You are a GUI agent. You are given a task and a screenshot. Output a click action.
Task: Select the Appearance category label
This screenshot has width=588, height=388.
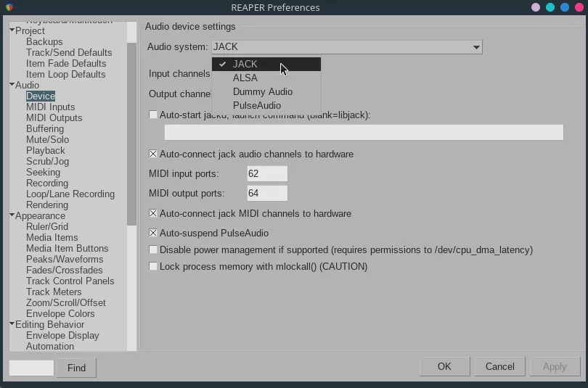[x=40, y=215]
